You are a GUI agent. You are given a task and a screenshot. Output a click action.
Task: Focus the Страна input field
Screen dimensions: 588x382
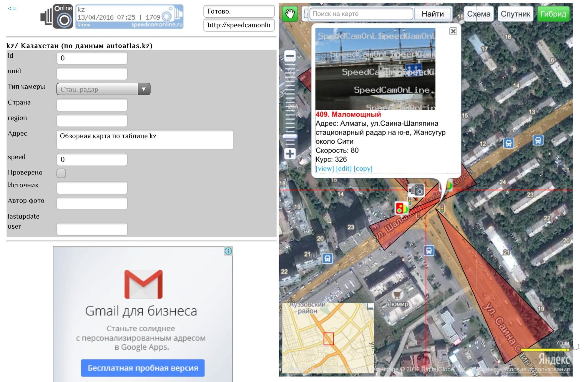[92, 105]
